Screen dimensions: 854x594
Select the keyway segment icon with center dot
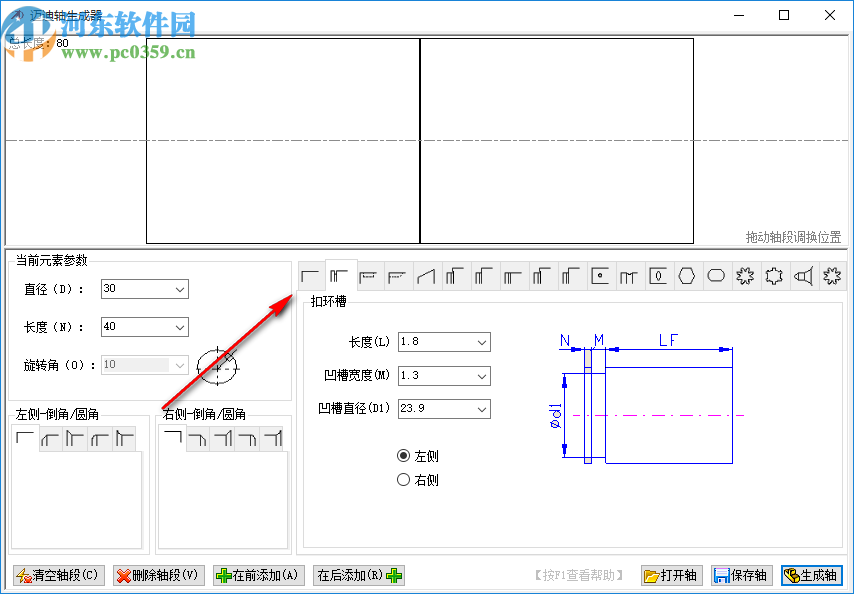tap(600, 275)
